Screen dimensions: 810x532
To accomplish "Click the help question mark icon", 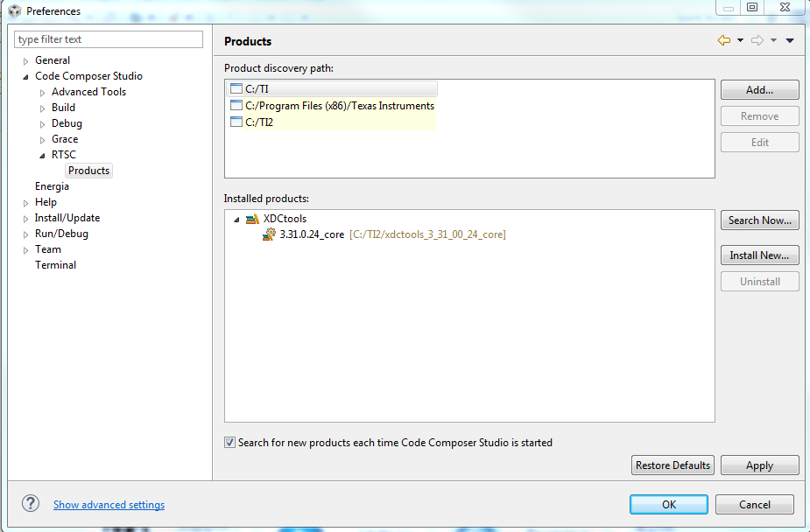I will pos(31,504).
